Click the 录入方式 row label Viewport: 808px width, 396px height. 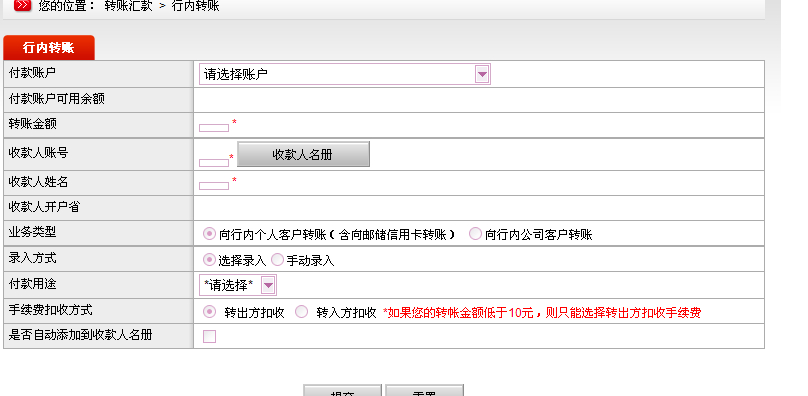point(32,258)
